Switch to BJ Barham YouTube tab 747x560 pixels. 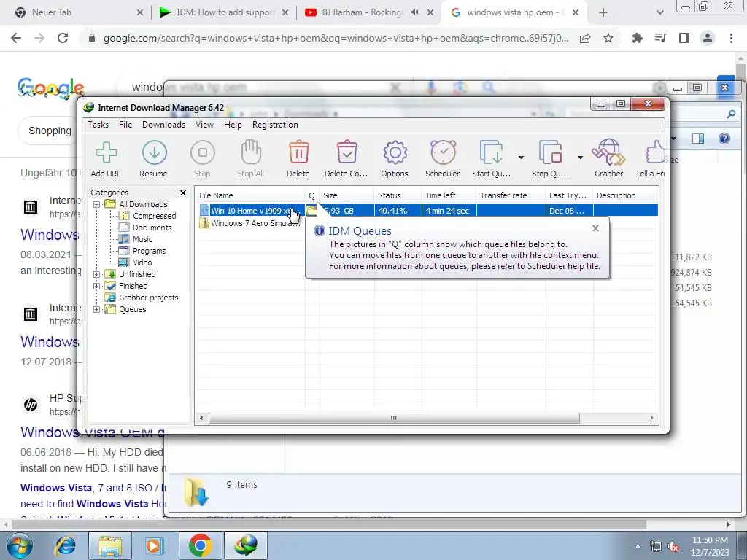click(369, 13)
